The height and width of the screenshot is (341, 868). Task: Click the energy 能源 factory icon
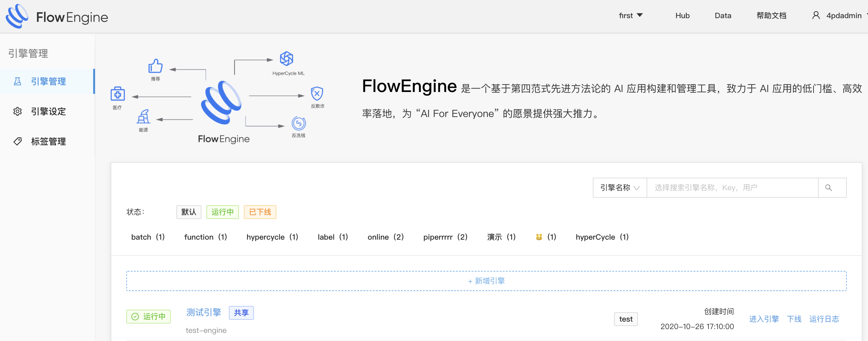(144, 116)
